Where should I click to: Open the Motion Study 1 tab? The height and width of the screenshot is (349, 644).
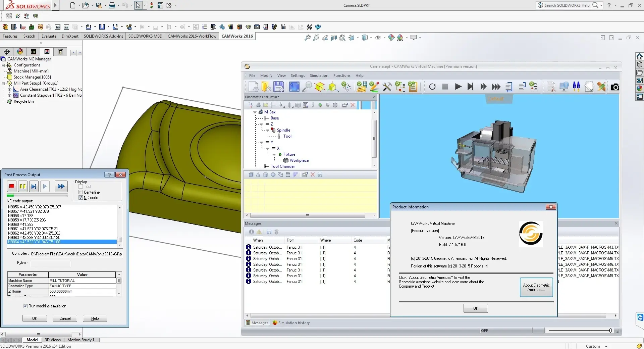(x=80, y=340)
